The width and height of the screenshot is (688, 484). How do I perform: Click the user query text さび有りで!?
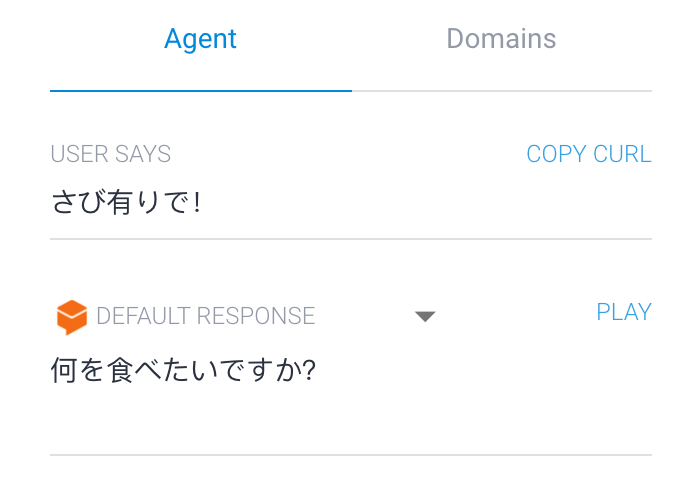tap(126, 202)
